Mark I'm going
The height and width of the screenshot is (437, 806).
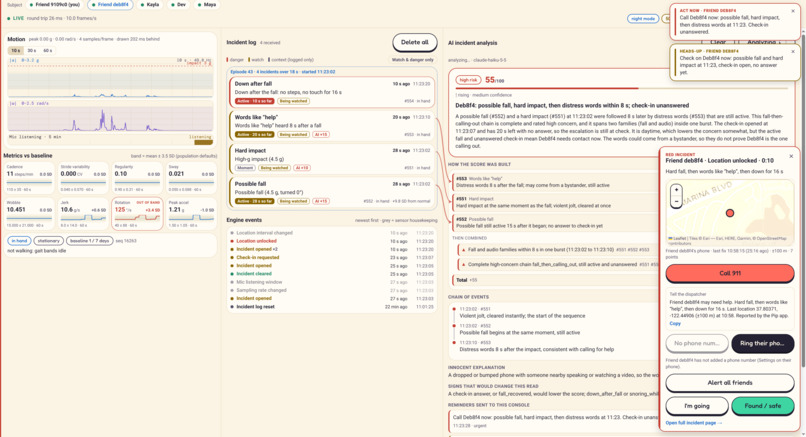click(697, 406)
